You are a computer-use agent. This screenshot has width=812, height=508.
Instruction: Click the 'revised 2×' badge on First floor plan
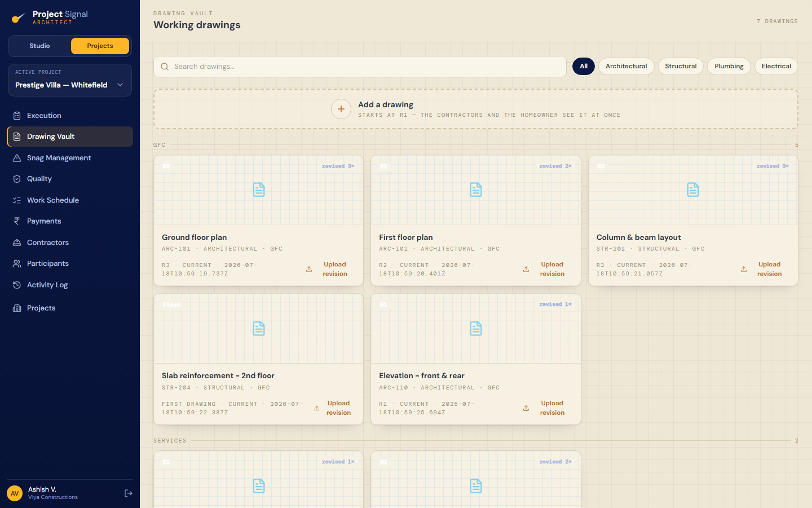pyautogui.click(x=555, y=166)
